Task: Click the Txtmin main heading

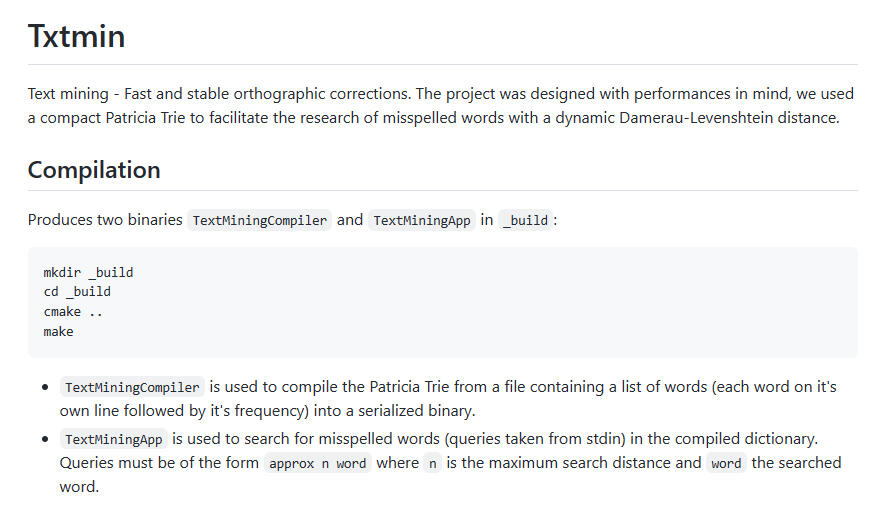Action: tap(76, 37)
